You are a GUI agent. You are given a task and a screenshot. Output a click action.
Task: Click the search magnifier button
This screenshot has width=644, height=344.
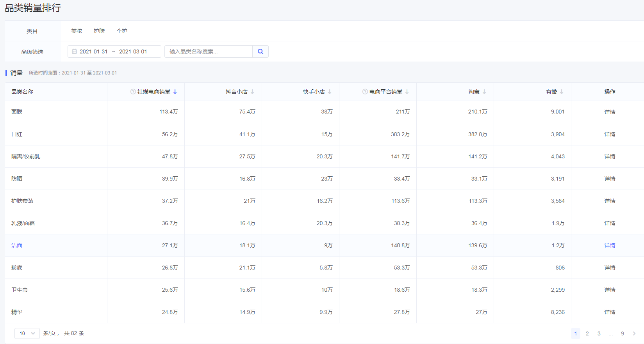[260, 51]
